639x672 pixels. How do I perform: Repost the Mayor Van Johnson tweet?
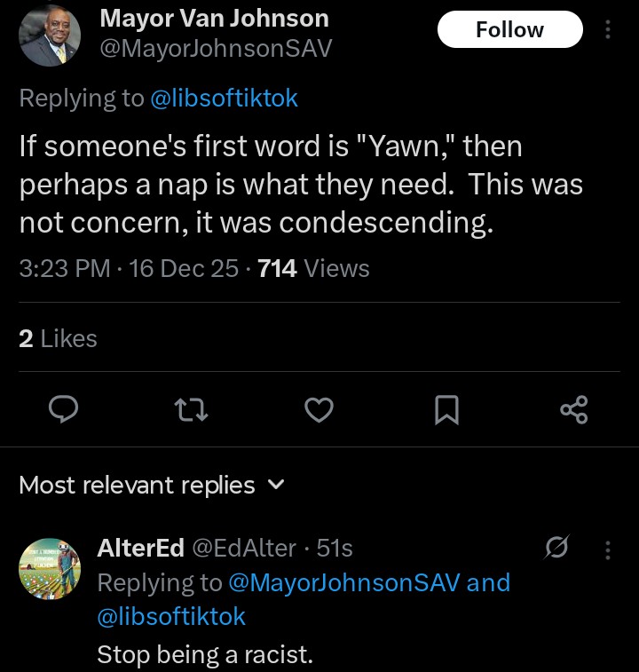point(191,409)
